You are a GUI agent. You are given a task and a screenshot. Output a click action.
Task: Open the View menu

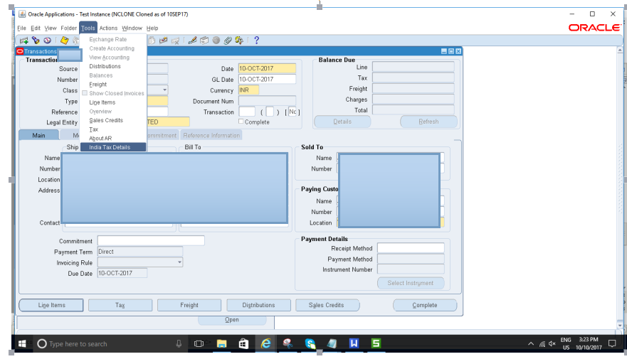click(x=51, y=28)
